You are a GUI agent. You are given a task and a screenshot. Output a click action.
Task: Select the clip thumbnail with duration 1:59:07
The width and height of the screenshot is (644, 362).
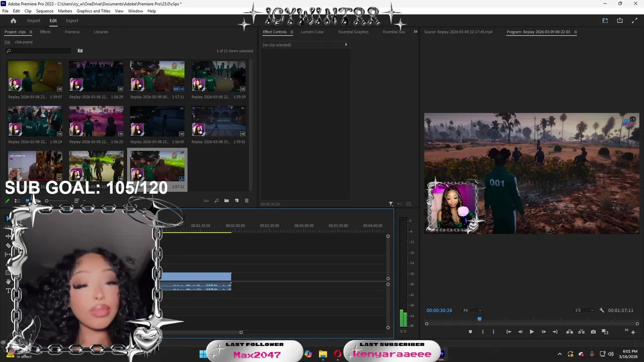click(35, 76)
